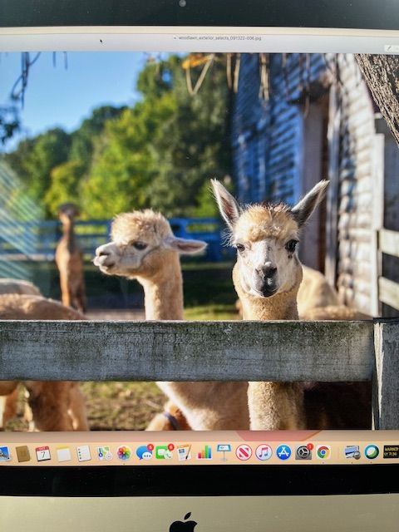Open the News app in the Dock
Screen dimensions: 399x532
click(x=244, y=452)
